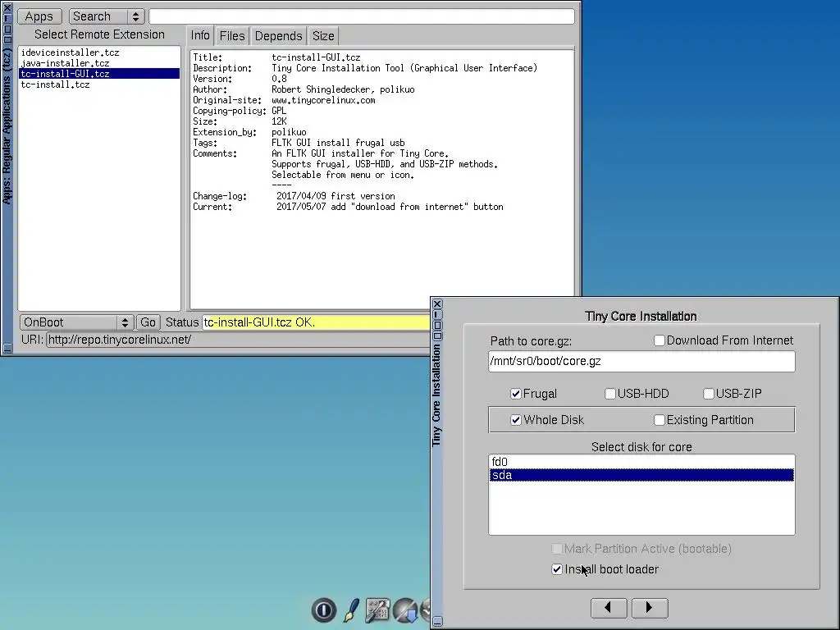The image size is (840, 630).
Task: Launch the Apps download-arrow dock icon
Action: pos(405,610)
